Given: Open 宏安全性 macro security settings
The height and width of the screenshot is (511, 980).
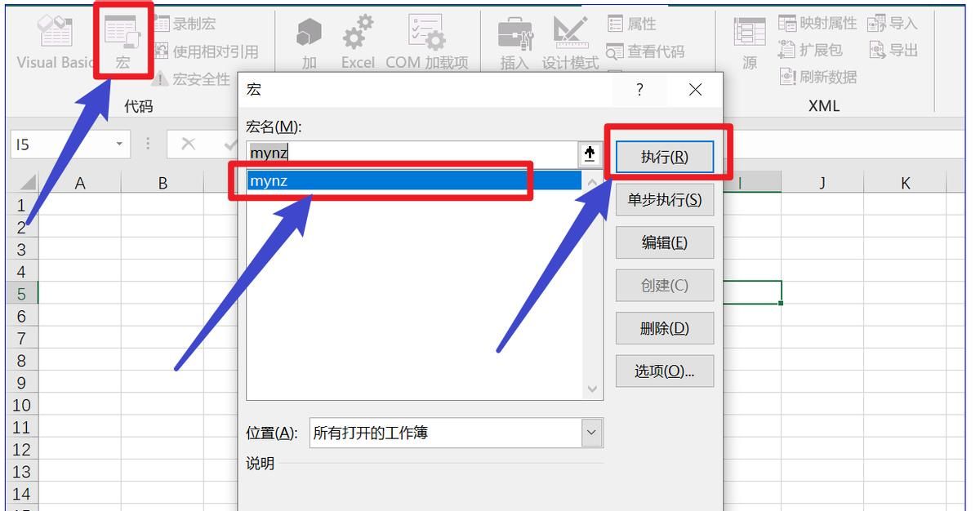Looking at the screenshot, I should point(160,79).
